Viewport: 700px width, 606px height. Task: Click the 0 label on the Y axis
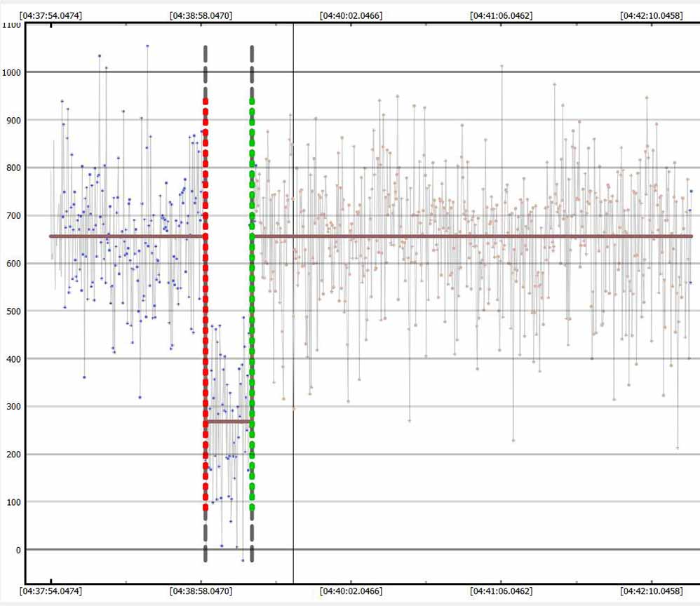point(17,550)
